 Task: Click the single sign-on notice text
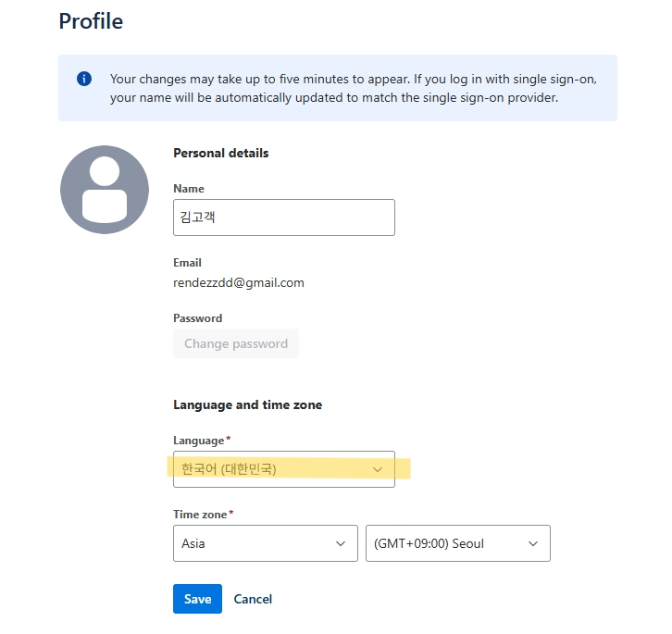pos(352,88)
